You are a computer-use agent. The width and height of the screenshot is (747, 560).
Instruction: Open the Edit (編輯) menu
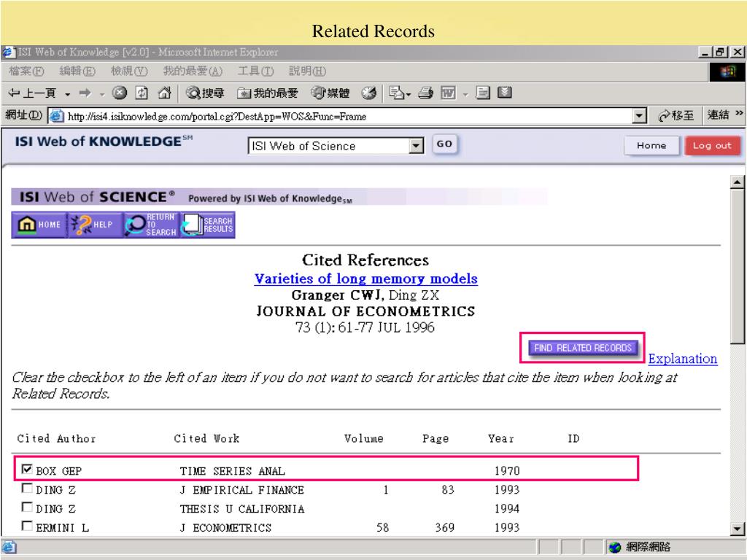pos(77,71)
